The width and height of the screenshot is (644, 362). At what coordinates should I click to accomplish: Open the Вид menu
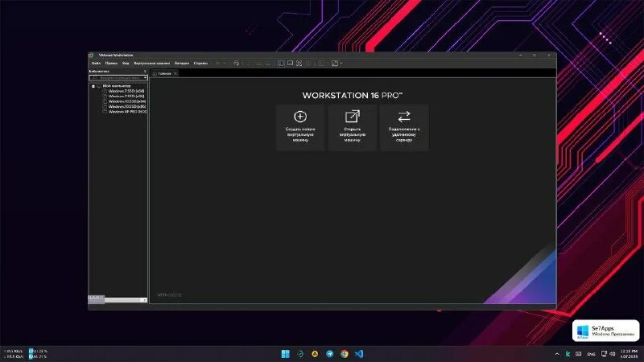coord(126,64)
